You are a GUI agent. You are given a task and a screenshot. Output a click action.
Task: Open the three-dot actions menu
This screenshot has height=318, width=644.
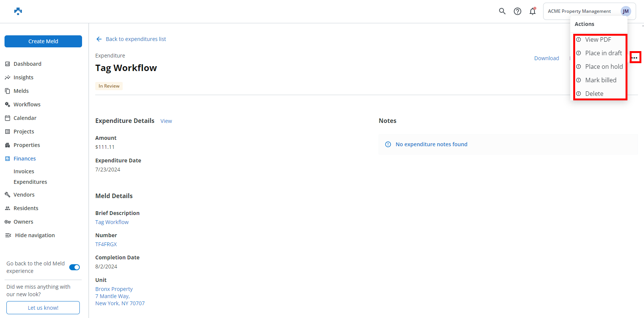(635, 58)
